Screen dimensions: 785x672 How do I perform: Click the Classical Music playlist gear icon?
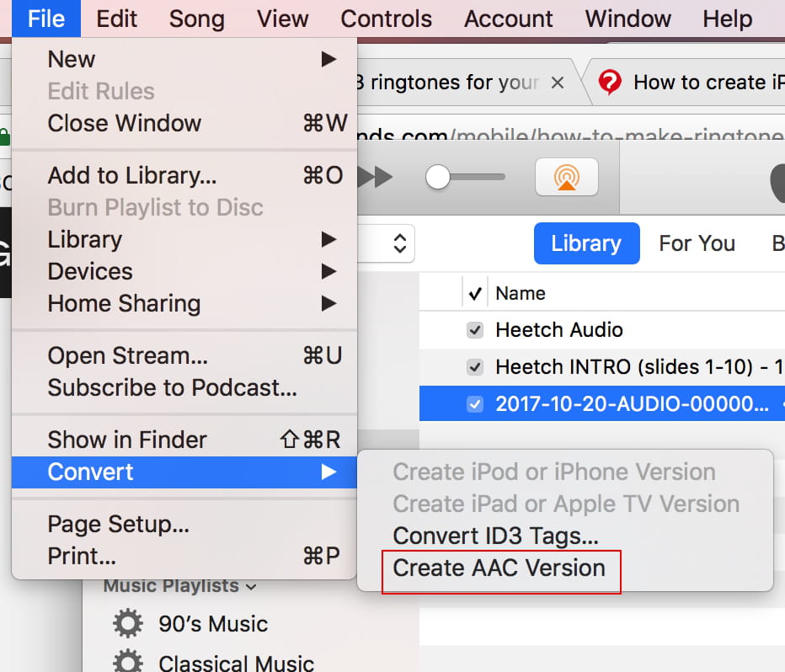128,663
